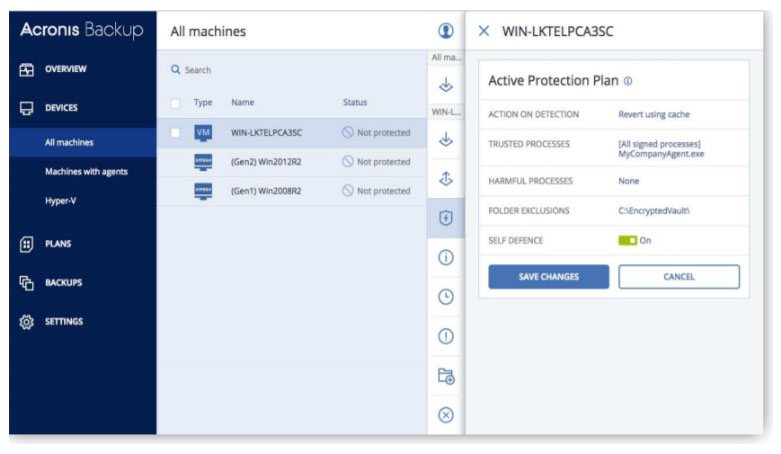Viewport: 781px width, 454px height.
Task: Click Not protected icon for (Gen1) Win2008R2
Action: pos(348,191)
